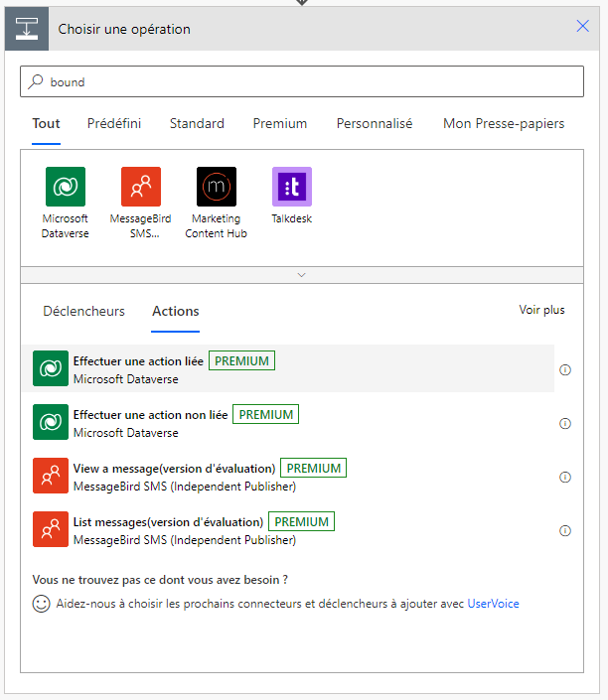Switch to the Déclencheurs tab
608x700 pixels.
tap(84, 311)
